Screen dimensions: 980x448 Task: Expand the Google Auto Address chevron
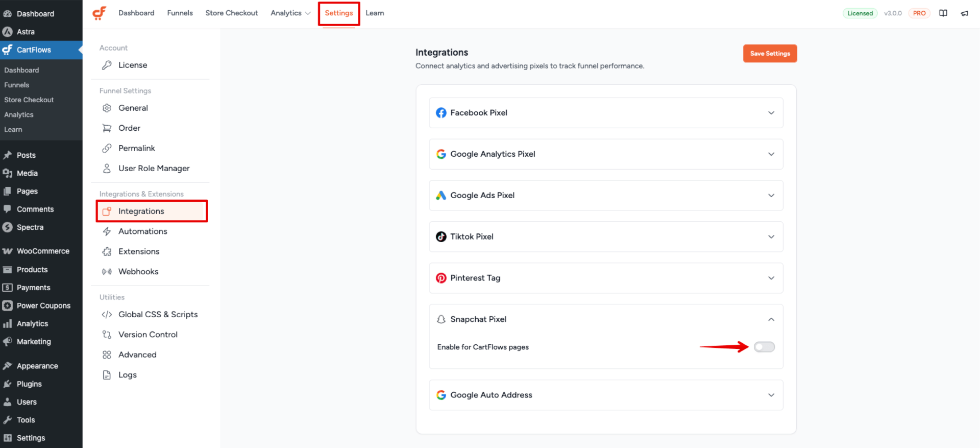(x=771, y=395)
